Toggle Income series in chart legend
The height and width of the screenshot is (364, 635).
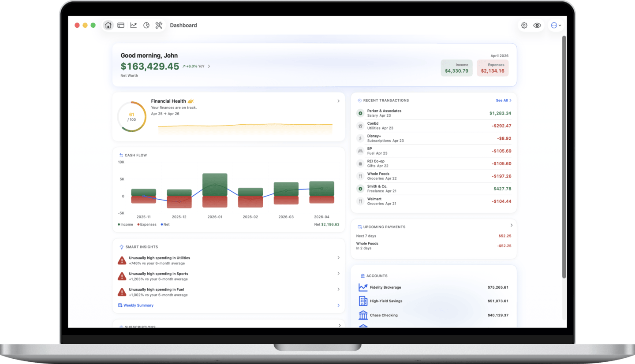click(x=125, y=224)
